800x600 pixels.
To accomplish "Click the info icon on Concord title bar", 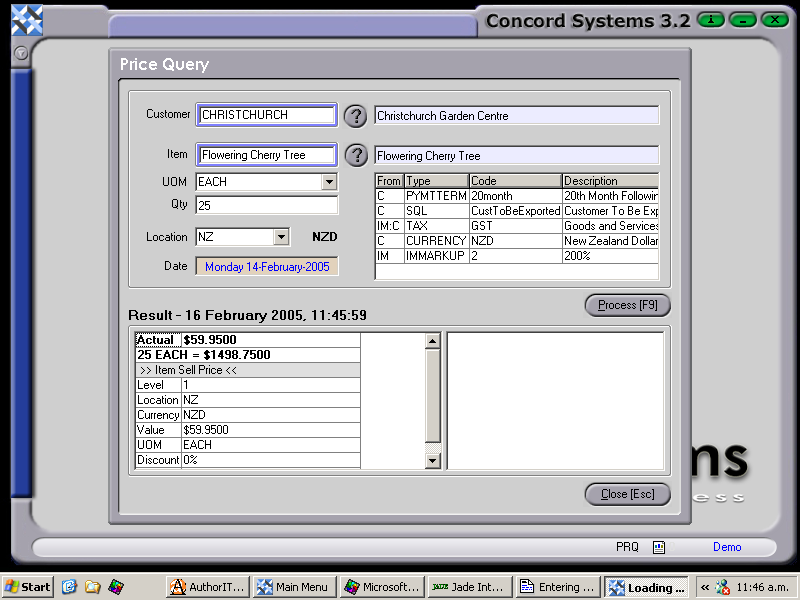I will click(x=710, y=19).
